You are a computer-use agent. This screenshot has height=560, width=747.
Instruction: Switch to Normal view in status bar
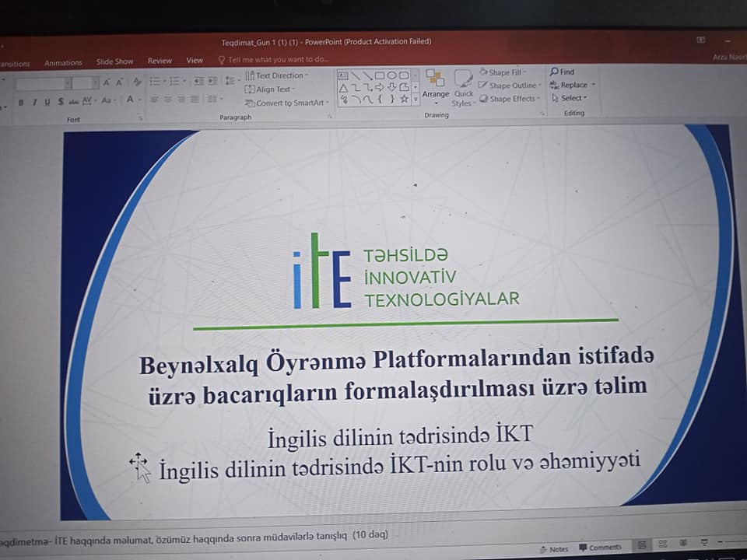tap(642, 544)
